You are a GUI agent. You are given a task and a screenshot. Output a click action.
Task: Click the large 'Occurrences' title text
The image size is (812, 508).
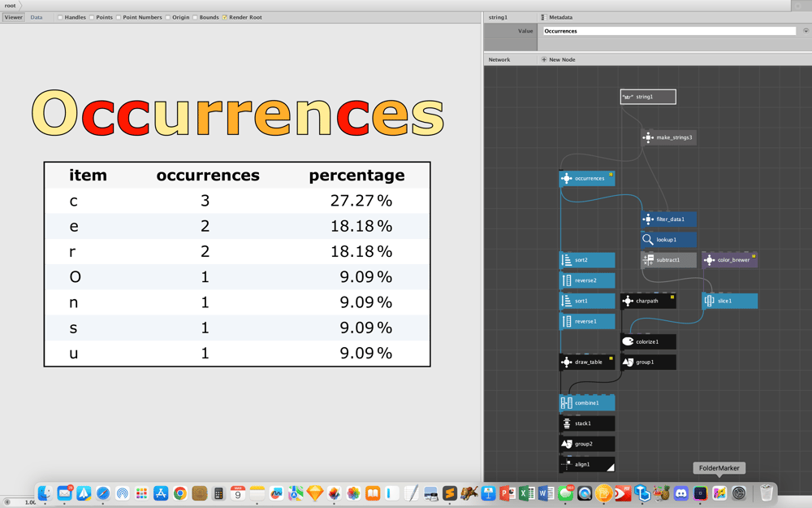point(238,113)
